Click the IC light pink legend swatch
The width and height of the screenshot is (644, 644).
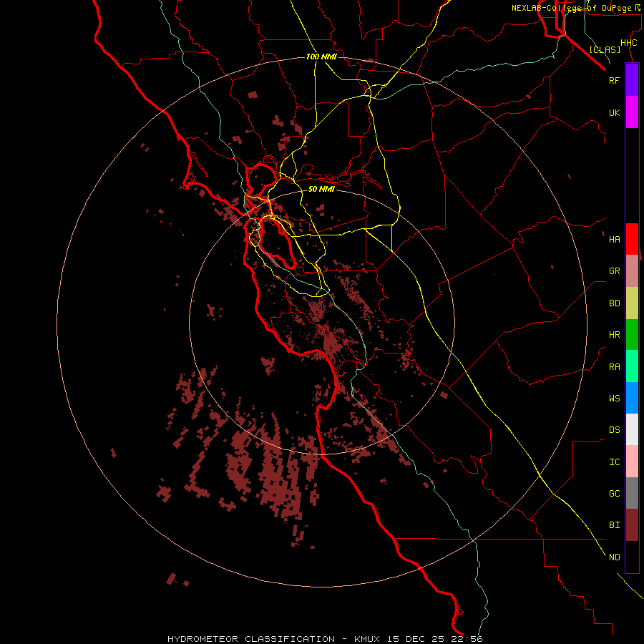tap(632, 462)
